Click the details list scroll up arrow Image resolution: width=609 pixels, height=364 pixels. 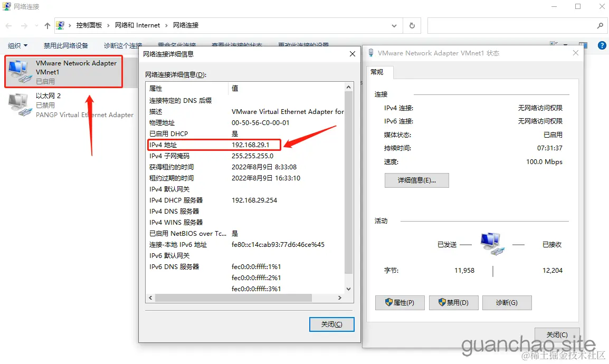pyautogui.click(x=348, y=88)
